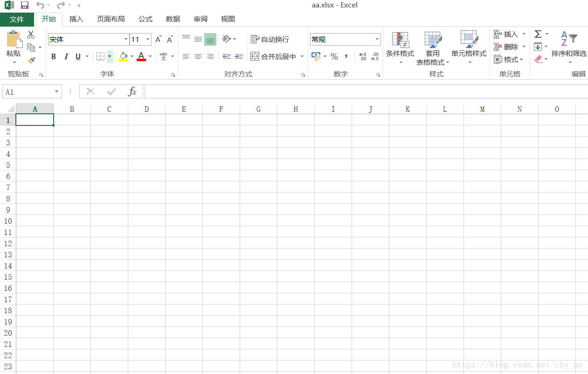Click the 删除 cells button

click(506, 47)
